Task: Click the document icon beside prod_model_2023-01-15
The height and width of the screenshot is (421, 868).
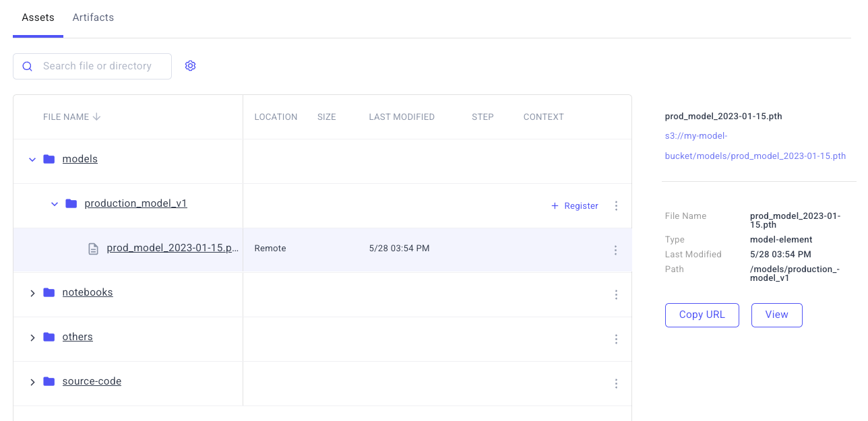Action: coord(93,248)
